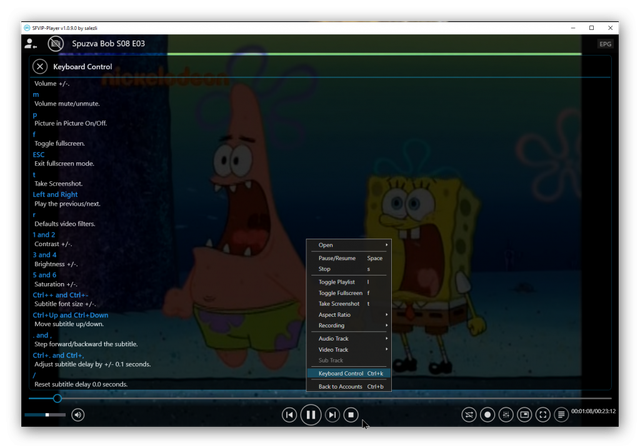Open the video filters adjustment icon

click(506, 415)
